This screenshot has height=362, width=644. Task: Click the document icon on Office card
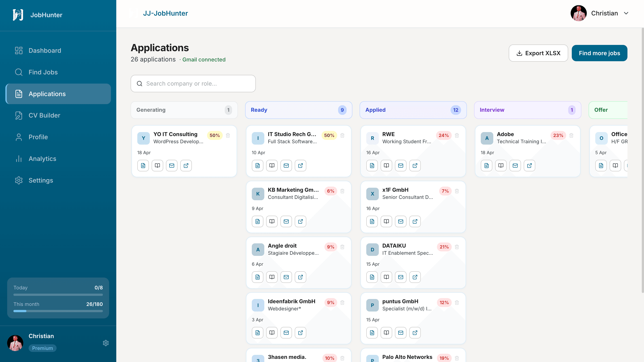point(601,165)
